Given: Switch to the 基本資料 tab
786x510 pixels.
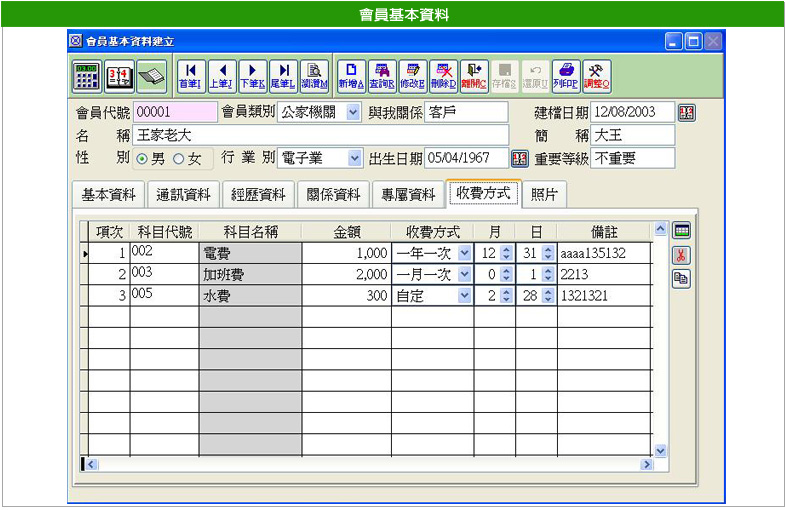Looking at the screenshot, I should click(108, 195).
